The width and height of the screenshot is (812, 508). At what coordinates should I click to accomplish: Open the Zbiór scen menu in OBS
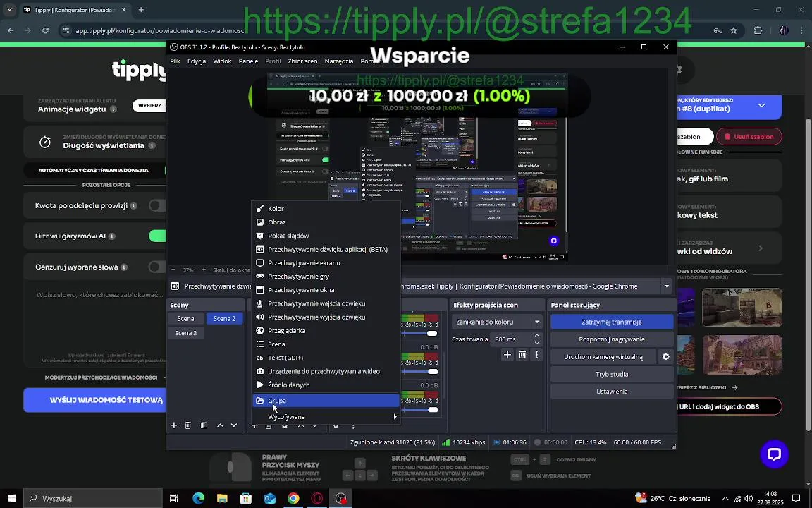tap(302, 61)
